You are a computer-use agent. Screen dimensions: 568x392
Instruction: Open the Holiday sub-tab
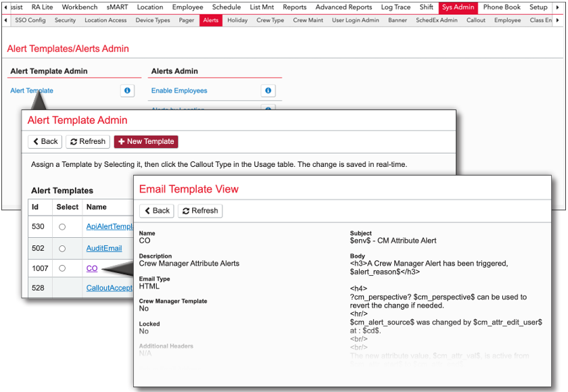pyautogui.click(x=237, y=20)
